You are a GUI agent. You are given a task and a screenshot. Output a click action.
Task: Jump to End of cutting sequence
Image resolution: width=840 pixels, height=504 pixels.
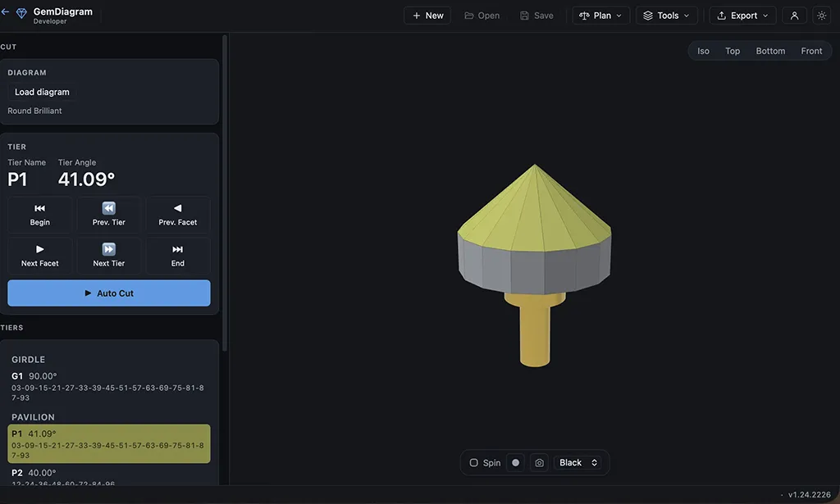pos(178,256)
